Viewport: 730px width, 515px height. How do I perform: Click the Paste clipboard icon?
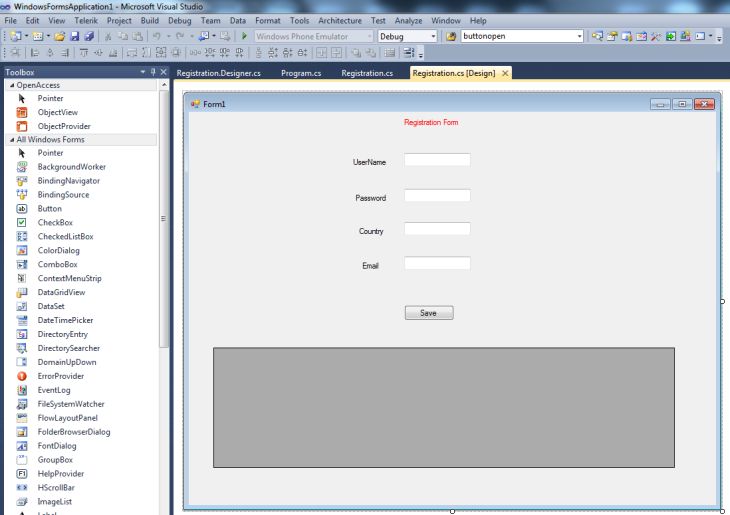pyautogui.click(x=138, y=36)
